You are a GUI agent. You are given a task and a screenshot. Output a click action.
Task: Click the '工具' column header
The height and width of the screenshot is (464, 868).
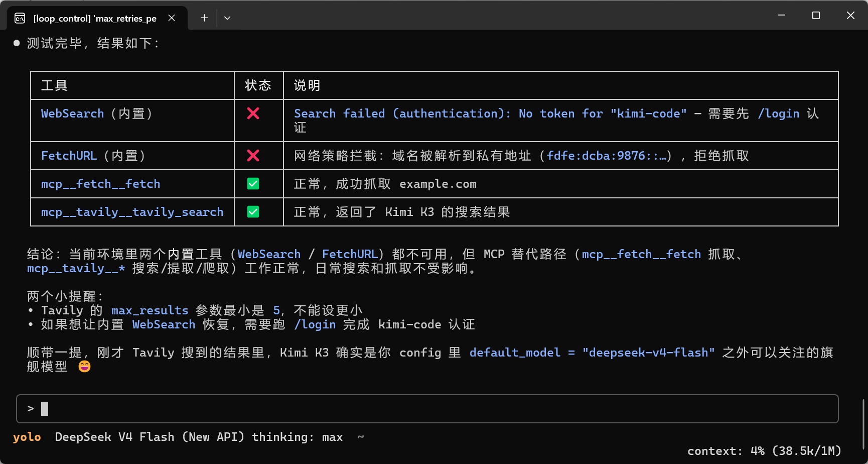(x=132, y=85)
